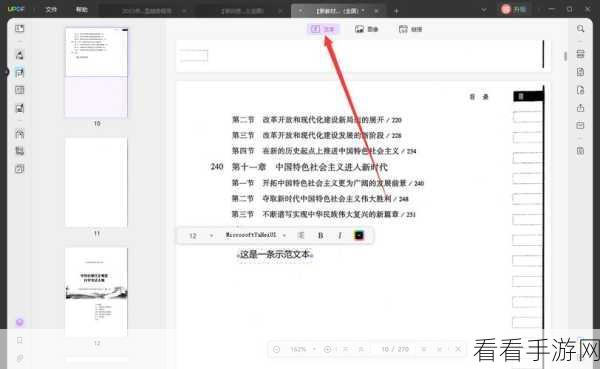This screenshot has height=369, width=600.
Task: Click the 升级 upgrade button
Action: click(514, 9)
